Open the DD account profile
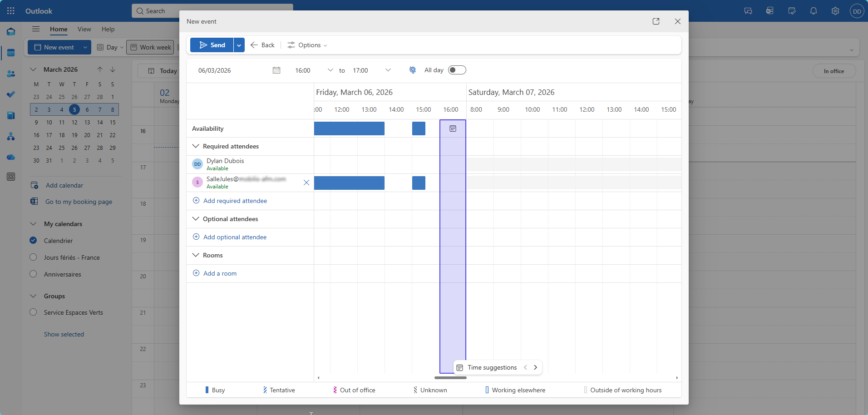The image size is (868, 415). click(x=857, y=11)
